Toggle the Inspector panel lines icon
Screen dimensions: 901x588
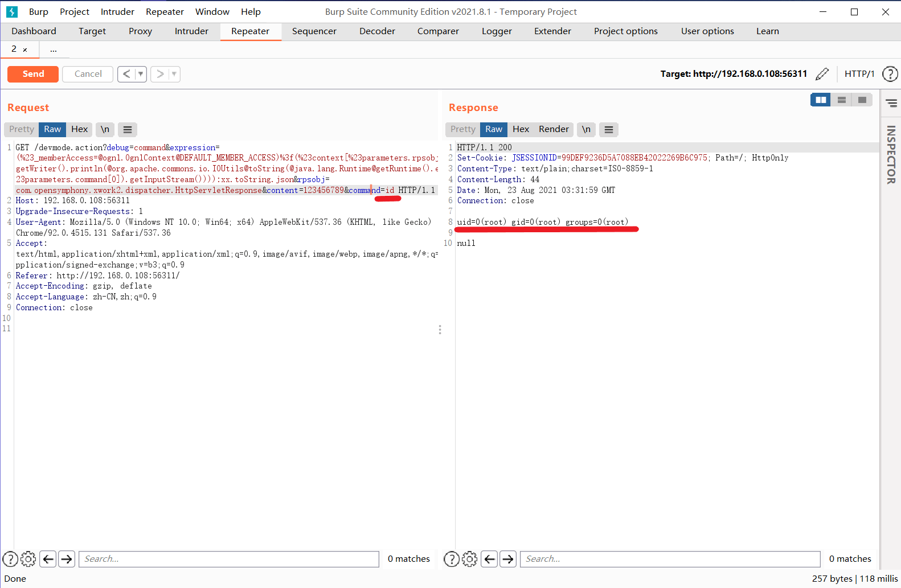coord(891,103)
